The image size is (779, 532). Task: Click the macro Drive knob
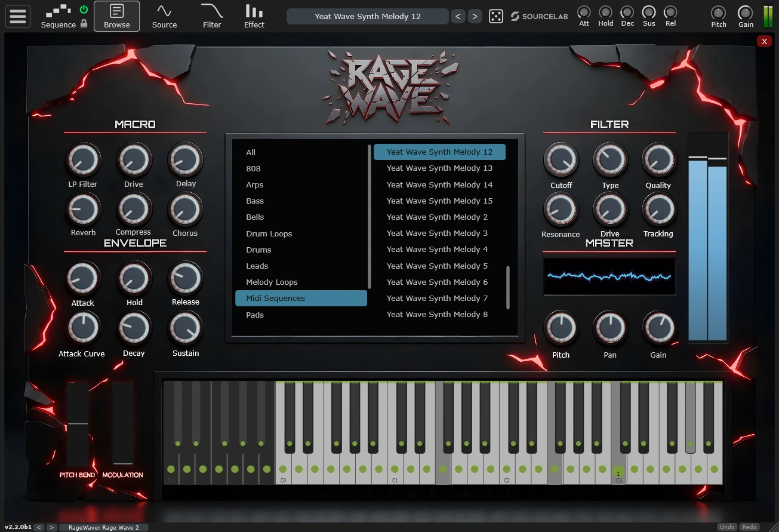tap(134, 160)
